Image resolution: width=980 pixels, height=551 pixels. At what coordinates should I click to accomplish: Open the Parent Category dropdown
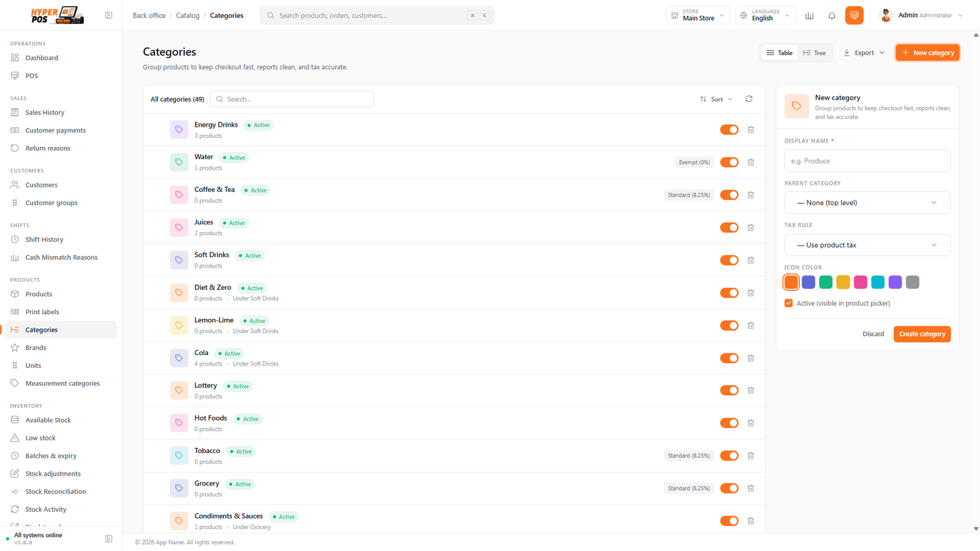867,203
